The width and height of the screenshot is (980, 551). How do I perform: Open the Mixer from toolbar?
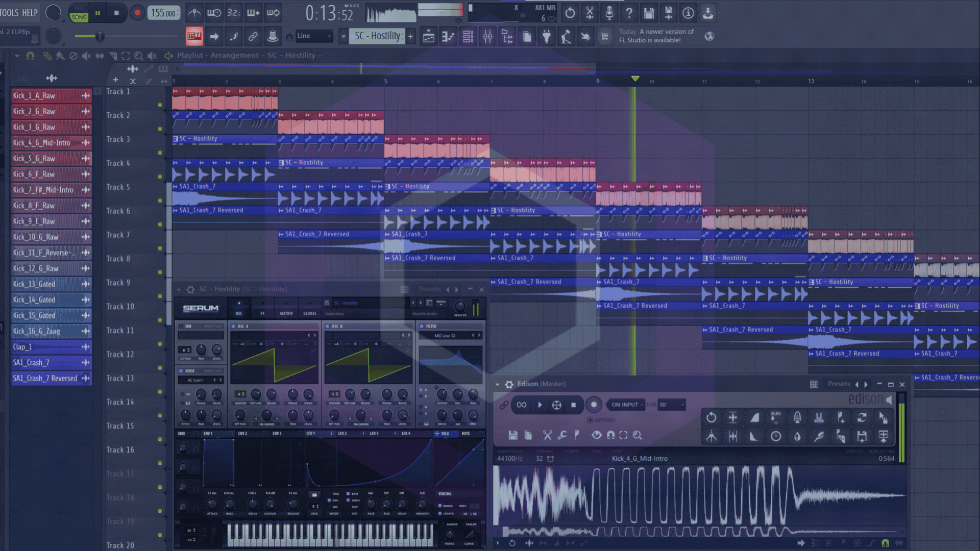[x=487, y=36]
